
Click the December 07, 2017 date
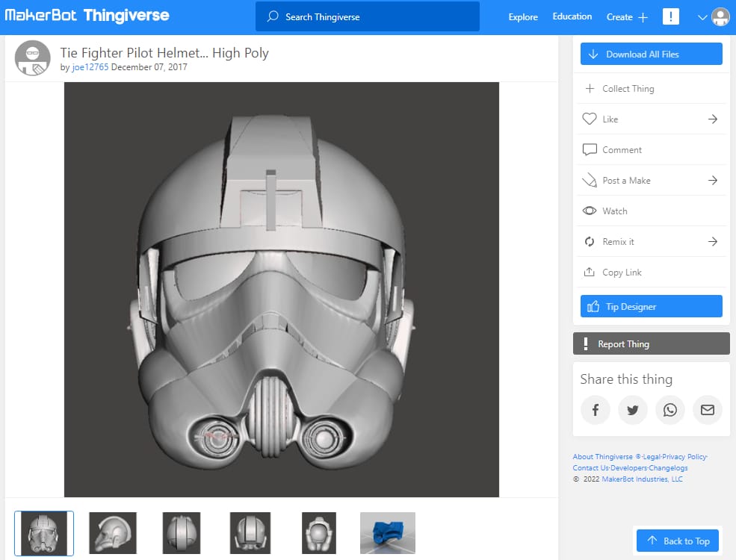(x=149, y=67)
